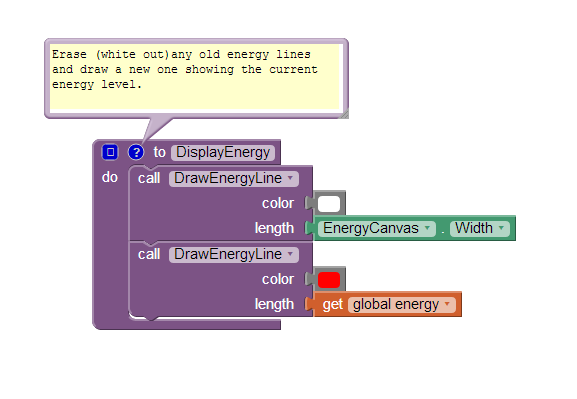Select the DisplayEnergy procedure name field

pyautogui.click(x=223, y=152)
